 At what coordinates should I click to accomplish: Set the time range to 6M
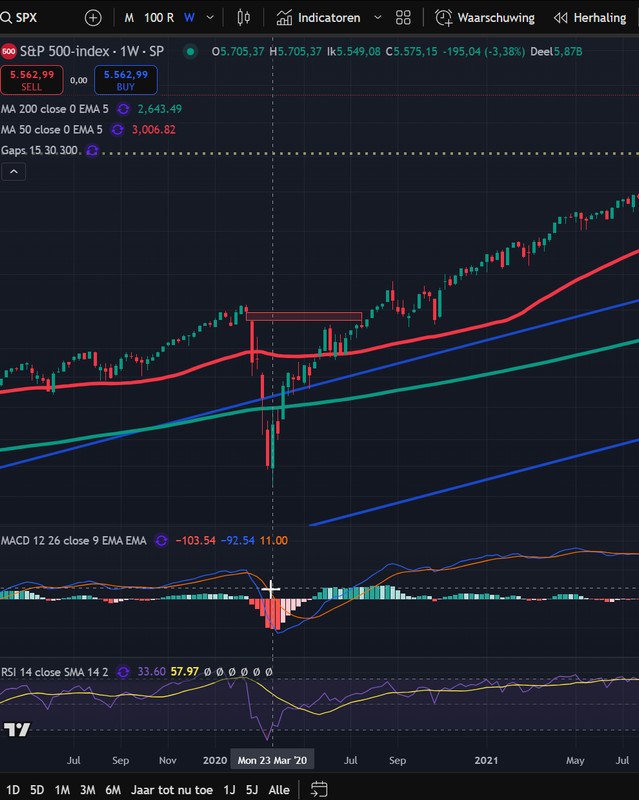113,790
